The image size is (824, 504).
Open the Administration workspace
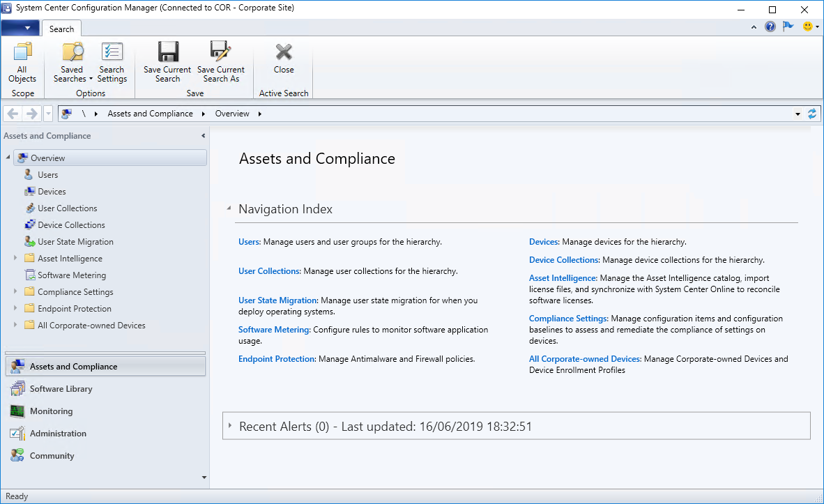(x=58, y=434)
